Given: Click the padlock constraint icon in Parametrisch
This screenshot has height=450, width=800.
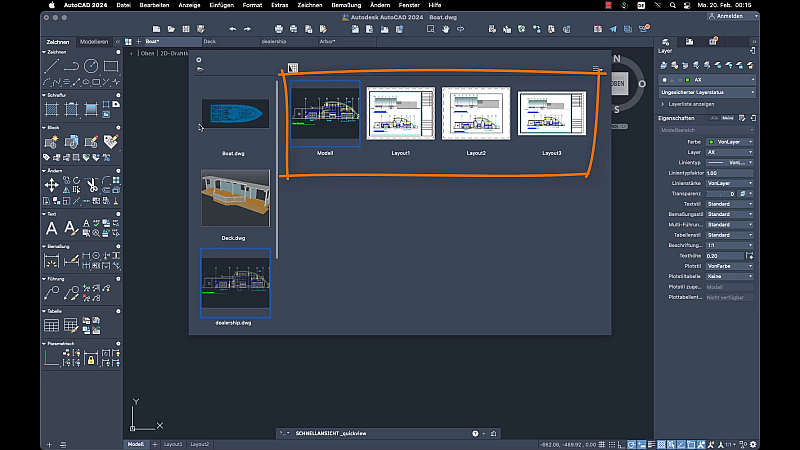Looking at the screenshot, I should point(91,359).
